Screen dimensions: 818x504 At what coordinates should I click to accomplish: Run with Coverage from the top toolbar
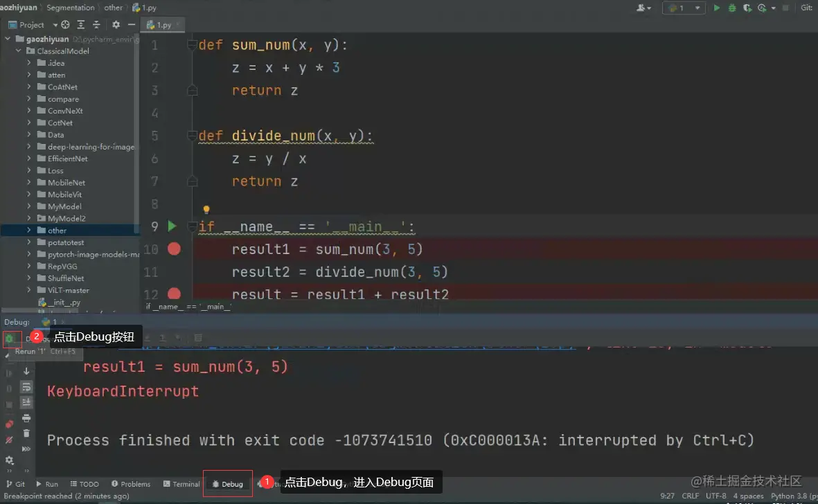click(747, 8)
